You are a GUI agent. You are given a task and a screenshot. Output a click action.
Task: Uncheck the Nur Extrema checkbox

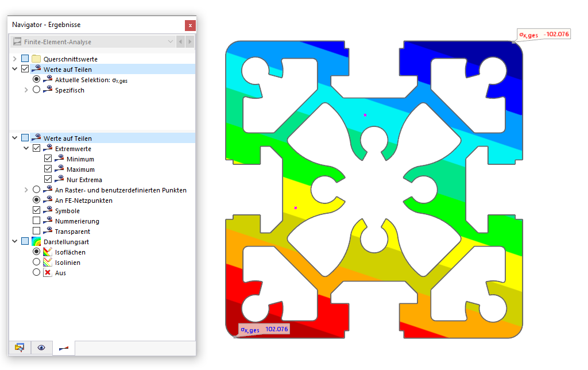[48, 179]
